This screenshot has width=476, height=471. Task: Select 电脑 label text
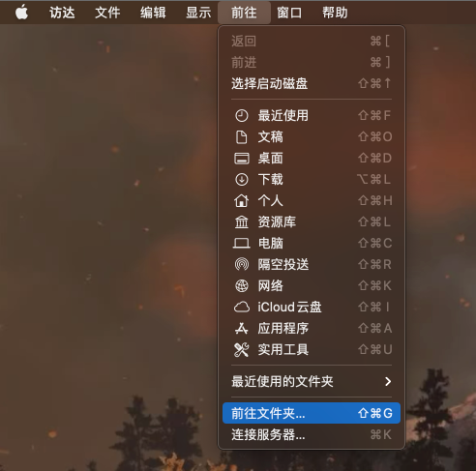(270, 244)
